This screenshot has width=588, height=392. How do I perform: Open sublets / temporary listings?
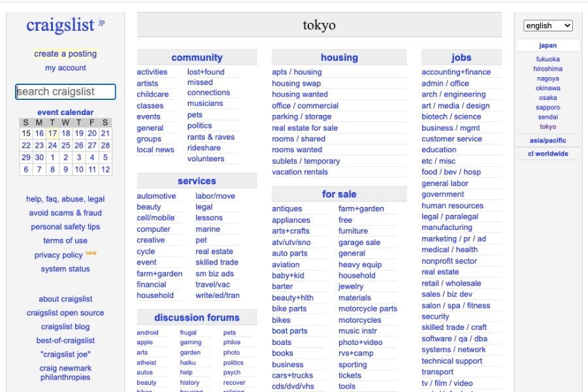pyautogui.click(x=306, y=161)
